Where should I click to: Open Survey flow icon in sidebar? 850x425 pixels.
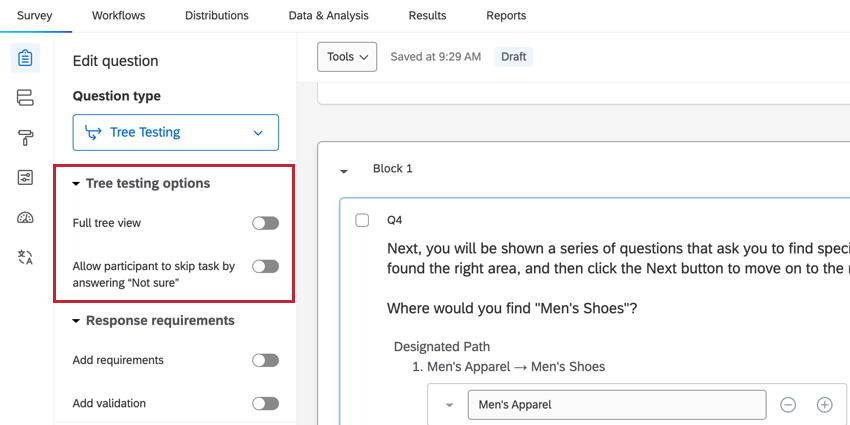(x=25, y=97)
